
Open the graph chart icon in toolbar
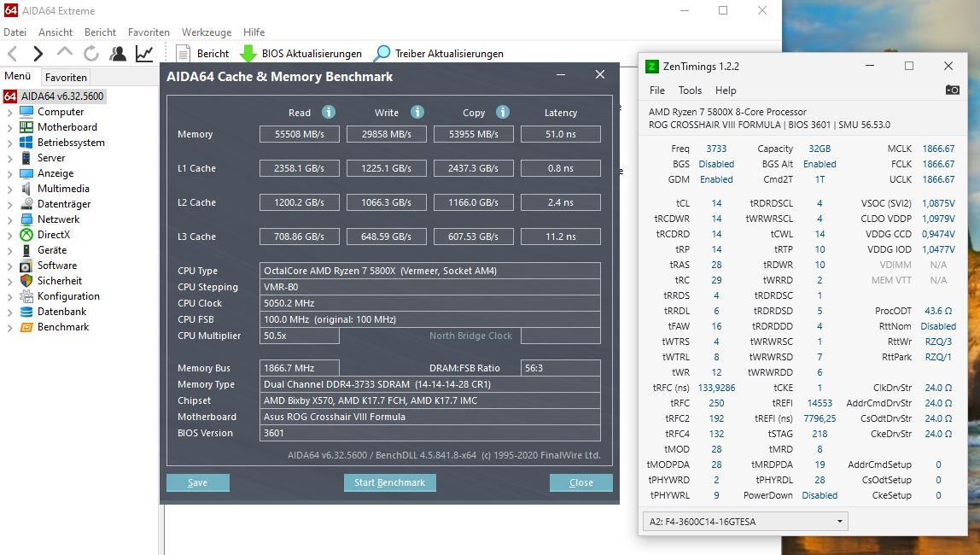pos(144,54)
